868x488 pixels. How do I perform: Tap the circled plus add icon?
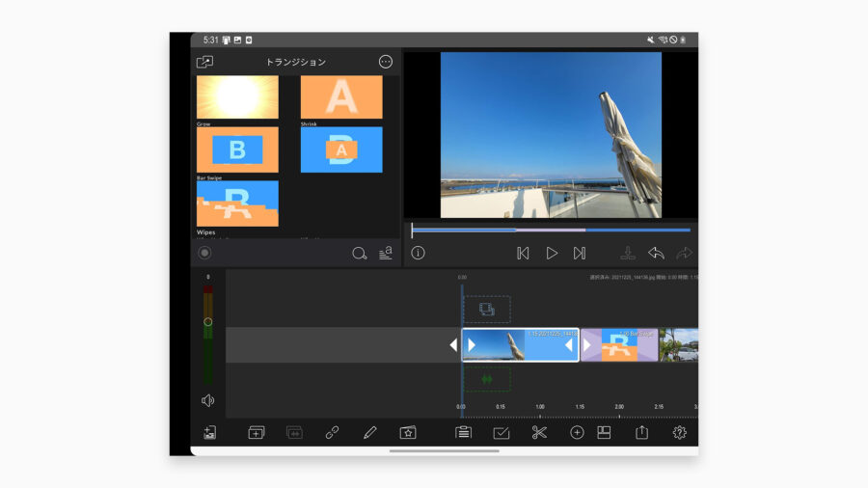(577, 432)
